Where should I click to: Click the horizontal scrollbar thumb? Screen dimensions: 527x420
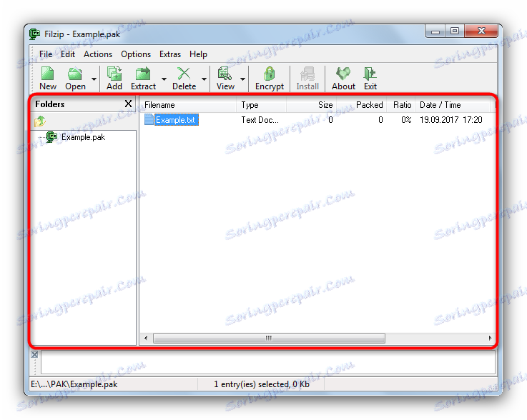269,338
